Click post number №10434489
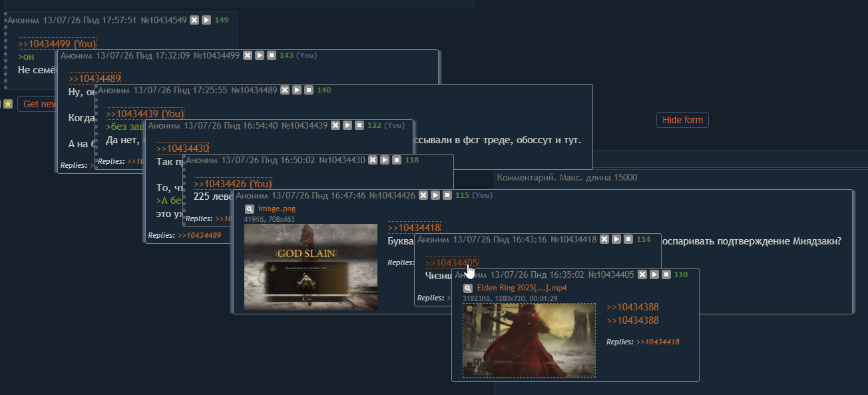 pos(254,90)
